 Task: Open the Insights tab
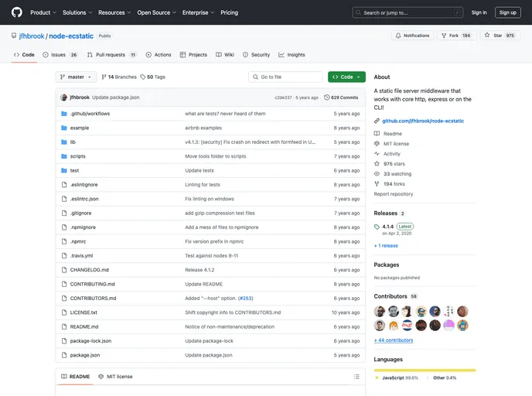(x=292, y=55)
